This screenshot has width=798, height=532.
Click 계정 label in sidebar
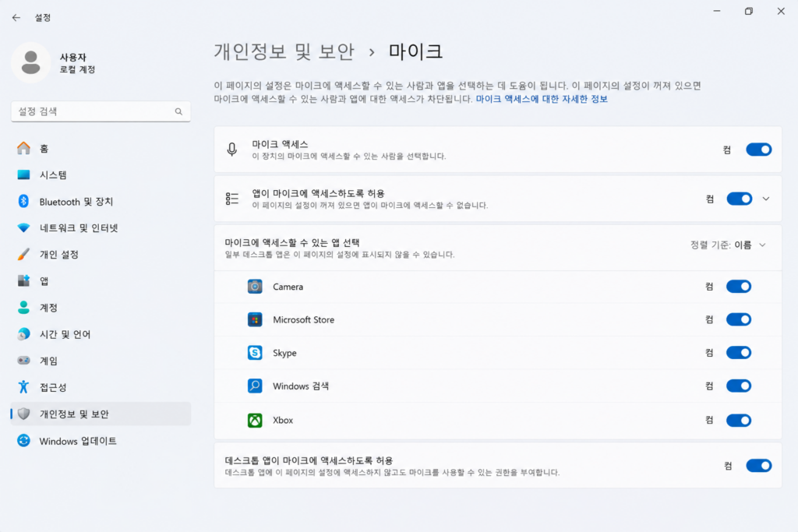click(x=48, y=307)
